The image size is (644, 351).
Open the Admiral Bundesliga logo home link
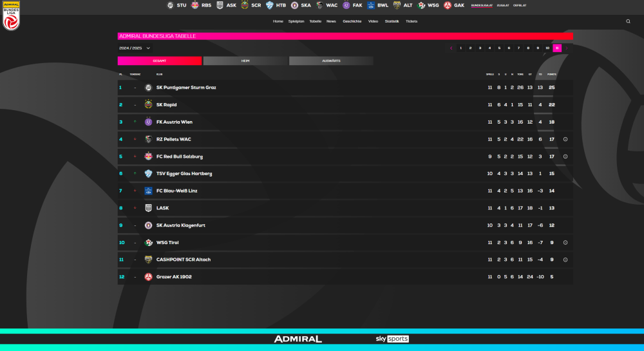(11, 15)
